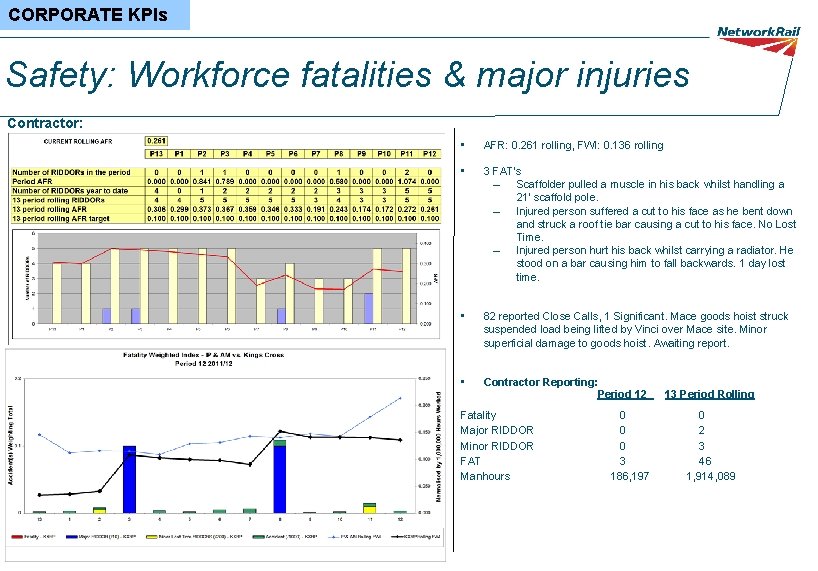
Task: Click the 13 period rolling AFR target label
Action: (61, 218)
